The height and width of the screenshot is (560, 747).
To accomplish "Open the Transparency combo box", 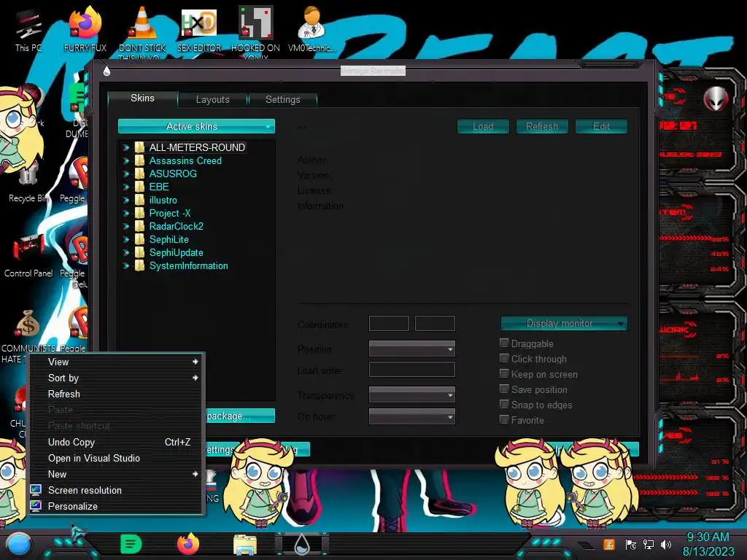I will point(412,394).
